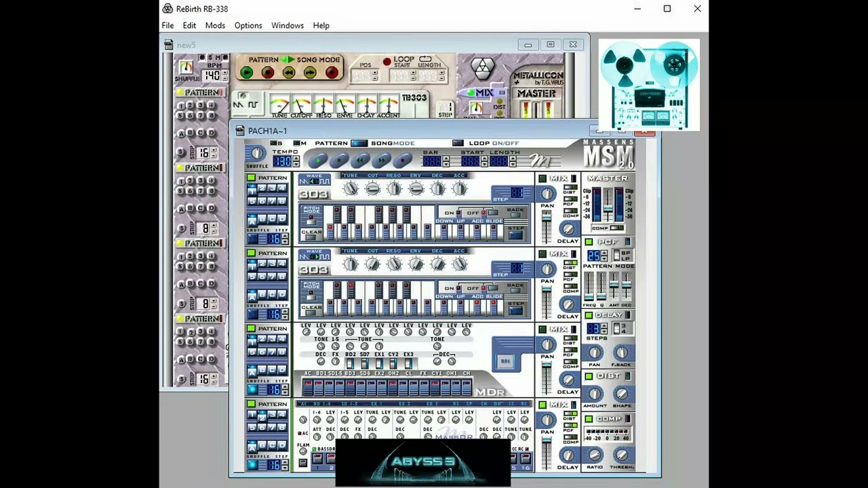Click rewind in the PACH1A~1 transport
Image resolution: width=868 pixels, height=488 pixels.
point(361,161)
